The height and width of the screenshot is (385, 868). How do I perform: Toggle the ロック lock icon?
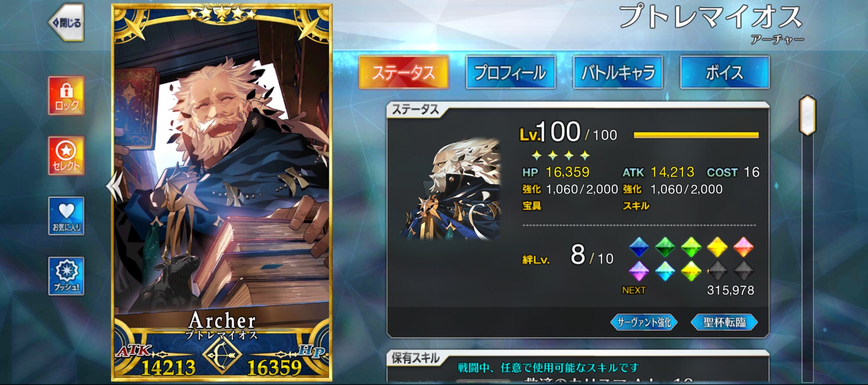pos(66,95)
